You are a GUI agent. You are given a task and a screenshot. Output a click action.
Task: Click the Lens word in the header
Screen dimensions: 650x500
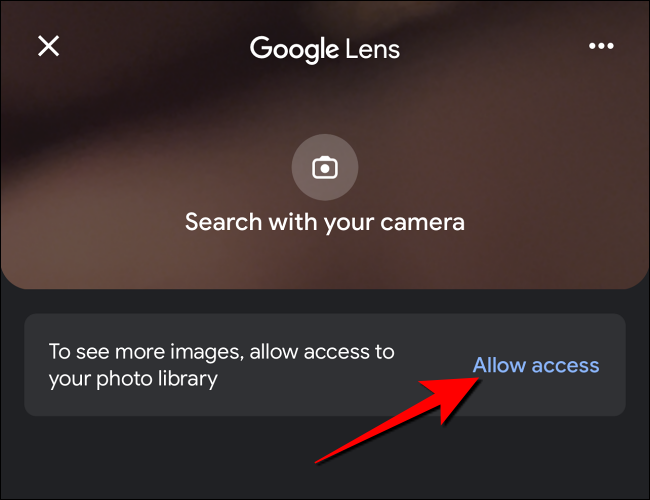coord(373,49)
